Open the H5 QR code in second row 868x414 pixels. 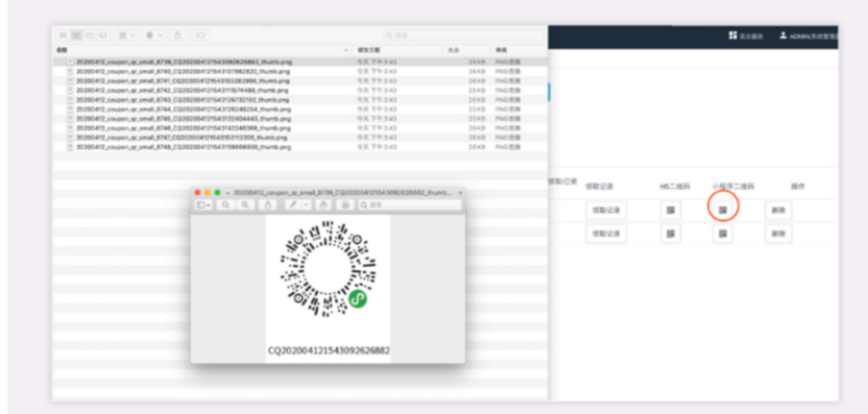click(x=669, y=233)
